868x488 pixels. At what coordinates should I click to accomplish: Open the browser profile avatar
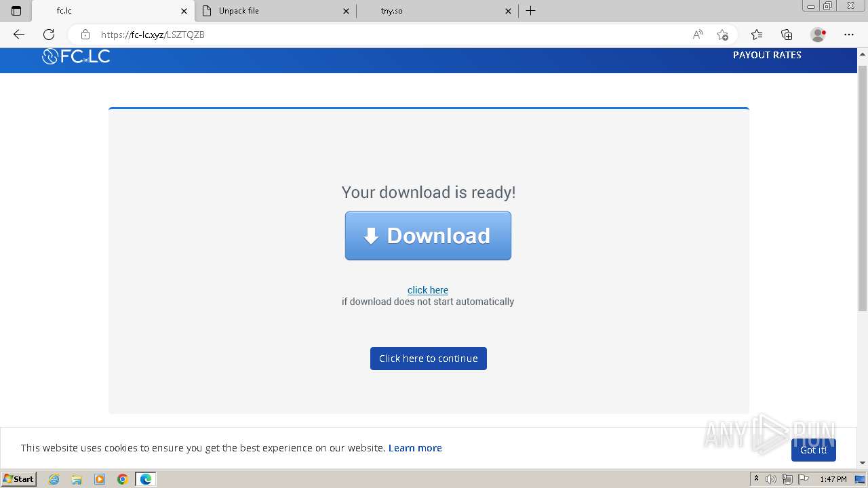[818, 35]
